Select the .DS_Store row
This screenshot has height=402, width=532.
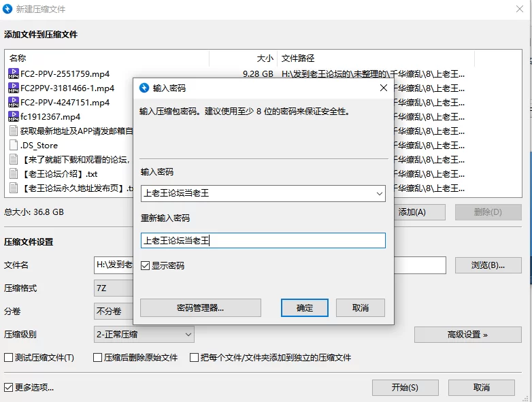point(39,145)
